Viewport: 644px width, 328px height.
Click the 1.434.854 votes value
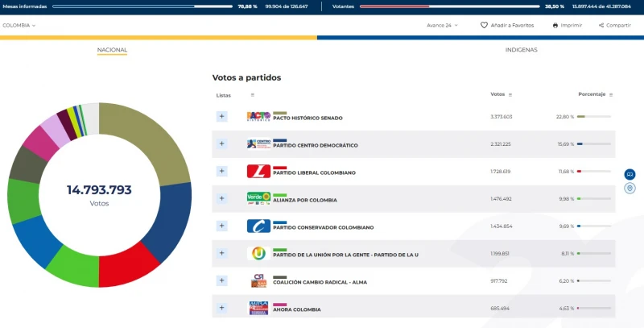pos(501,226)
